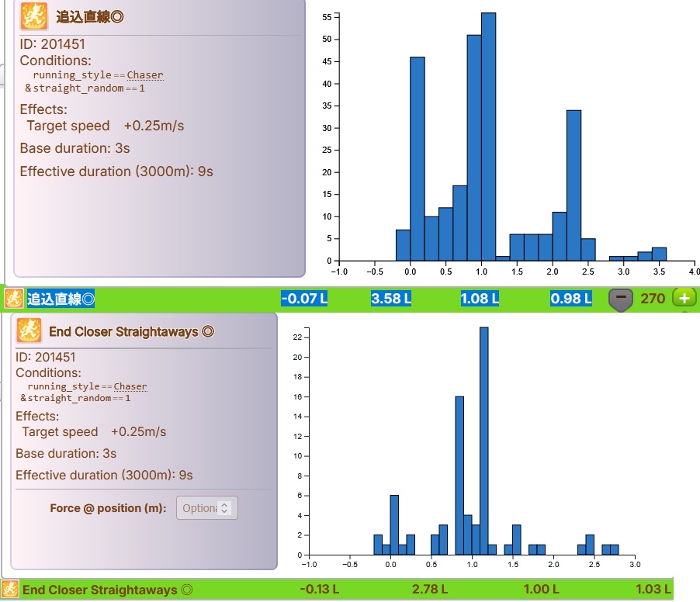The width and height of the screenshot is (700, 602).
Task: Click the 1.03 L value
Action: 653,589
